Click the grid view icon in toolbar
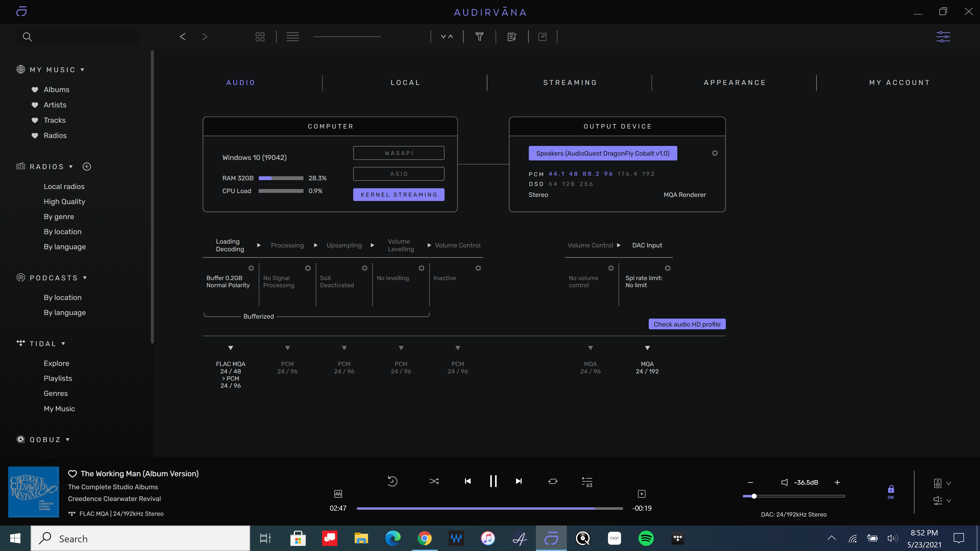 [260, 36]
